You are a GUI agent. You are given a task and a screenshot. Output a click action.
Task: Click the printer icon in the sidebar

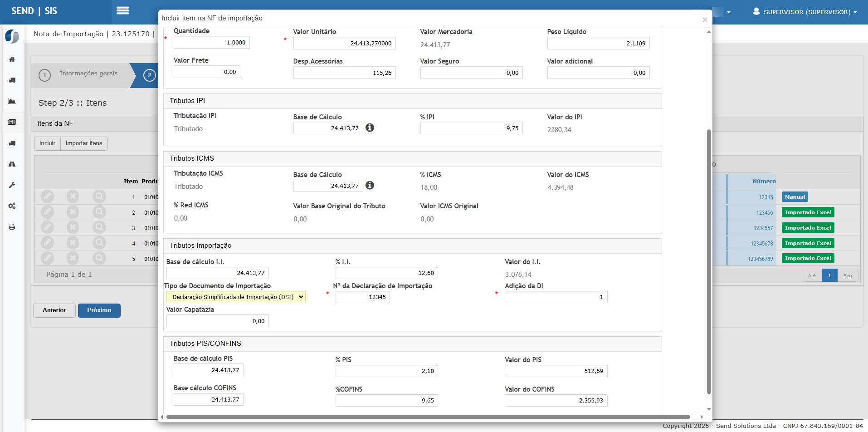12,227
